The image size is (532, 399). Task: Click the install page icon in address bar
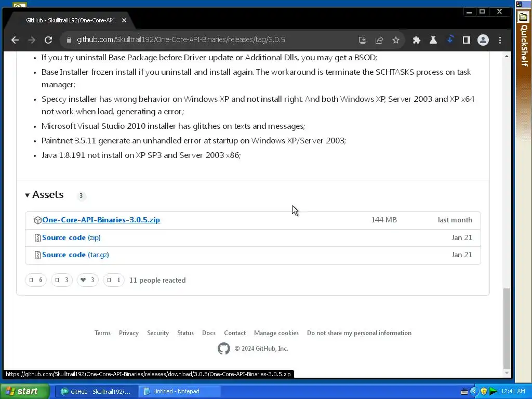pyautogui.click(x=362, y=40)
